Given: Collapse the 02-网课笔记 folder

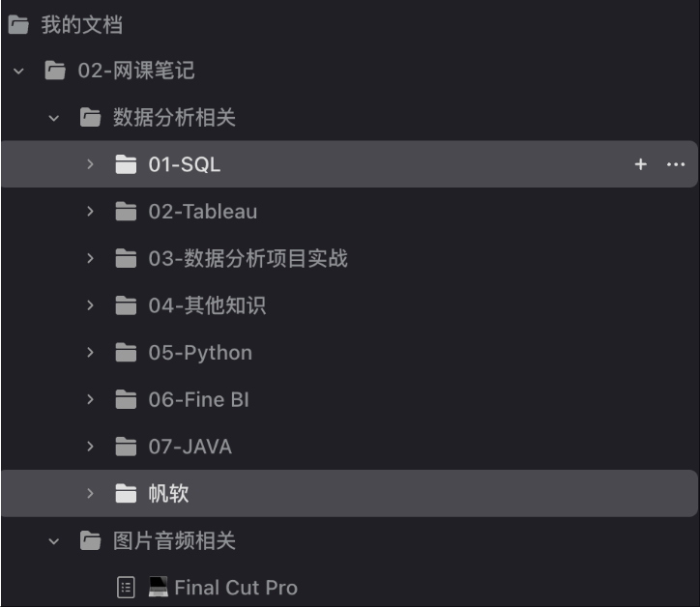Looking at the screenshot, I should [19, 72].
